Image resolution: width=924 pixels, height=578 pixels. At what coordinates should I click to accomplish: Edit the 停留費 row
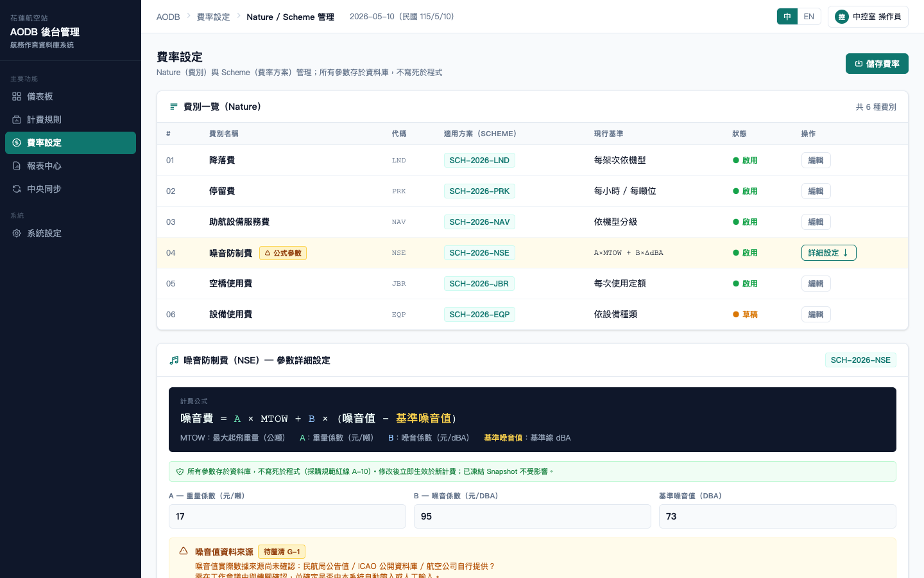point(816,191)
